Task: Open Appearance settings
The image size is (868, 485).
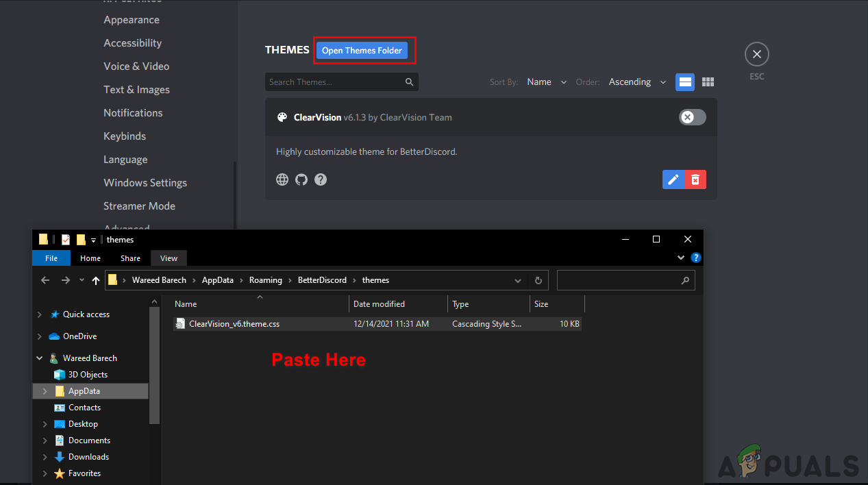Action: [132, 20]
